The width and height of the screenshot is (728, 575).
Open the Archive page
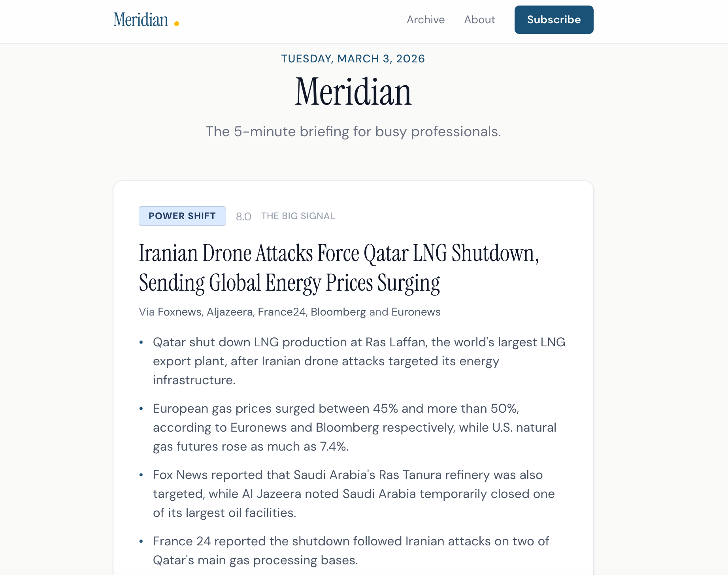point(425,20)
